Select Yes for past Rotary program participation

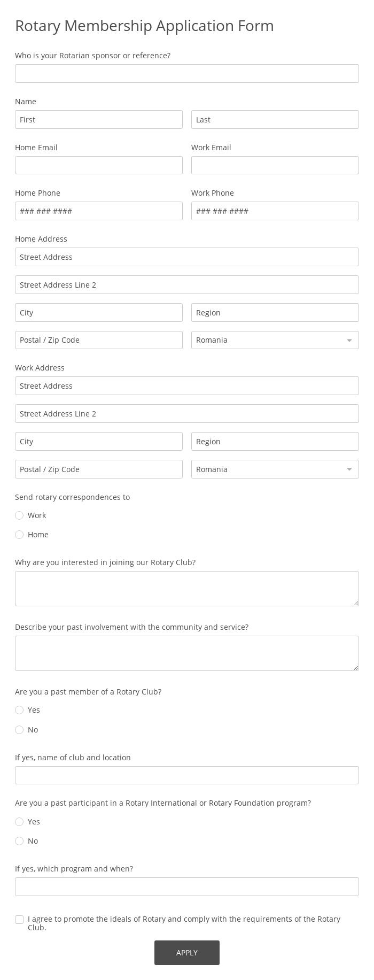pyautogui.click(x=19, y=822)
